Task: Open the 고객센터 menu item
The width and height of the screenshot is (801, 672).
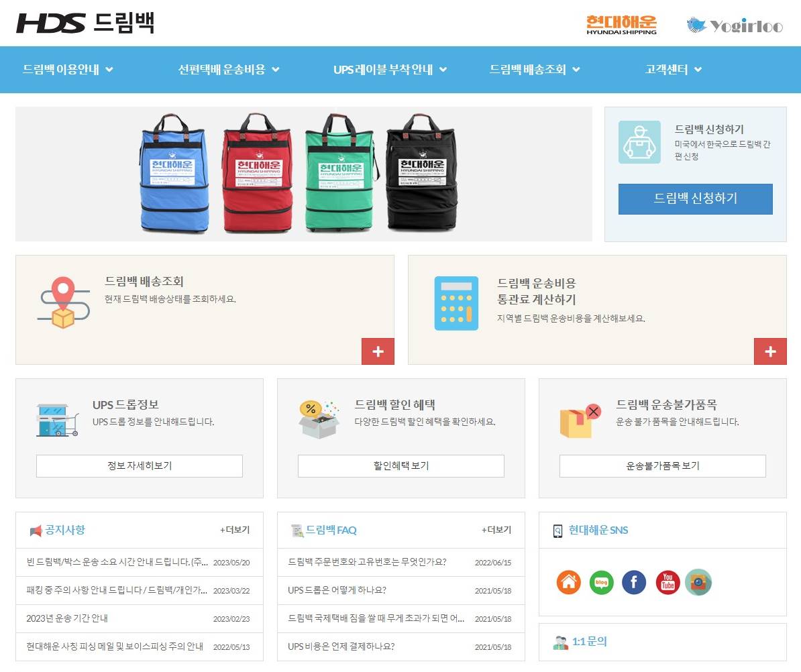Action: (x=666, y=70)
